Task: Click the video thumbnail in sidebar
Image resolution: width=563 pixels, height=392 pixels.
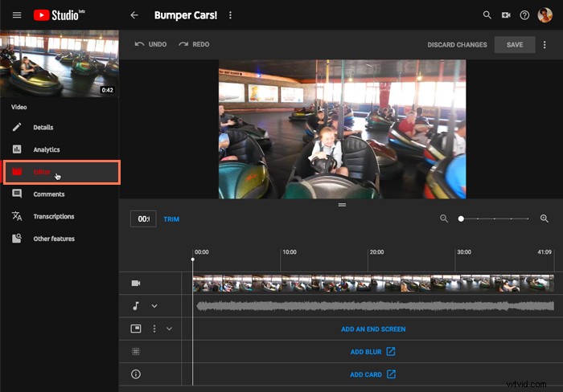Action: click(x=60, y=63)
